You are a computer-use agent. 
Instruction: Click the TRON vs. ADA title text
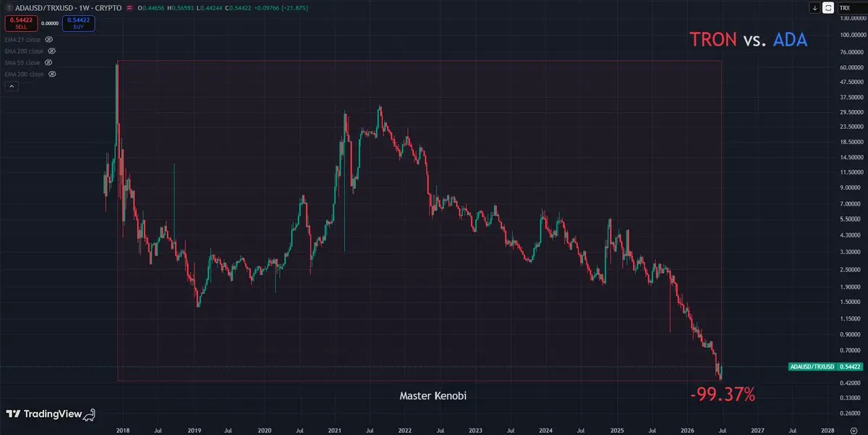pyautogui.click(x=748, y=40)
